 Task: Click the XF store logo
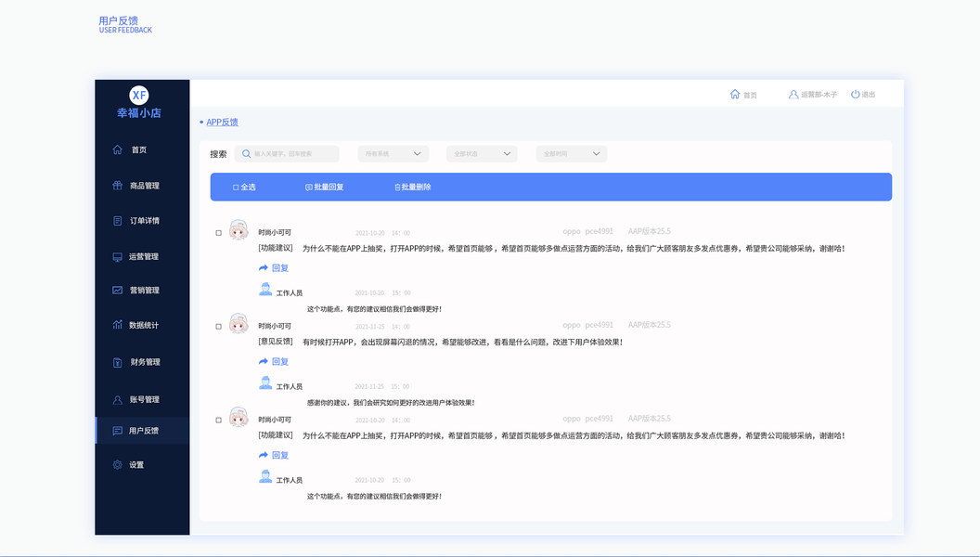click(x=139, y=95)
